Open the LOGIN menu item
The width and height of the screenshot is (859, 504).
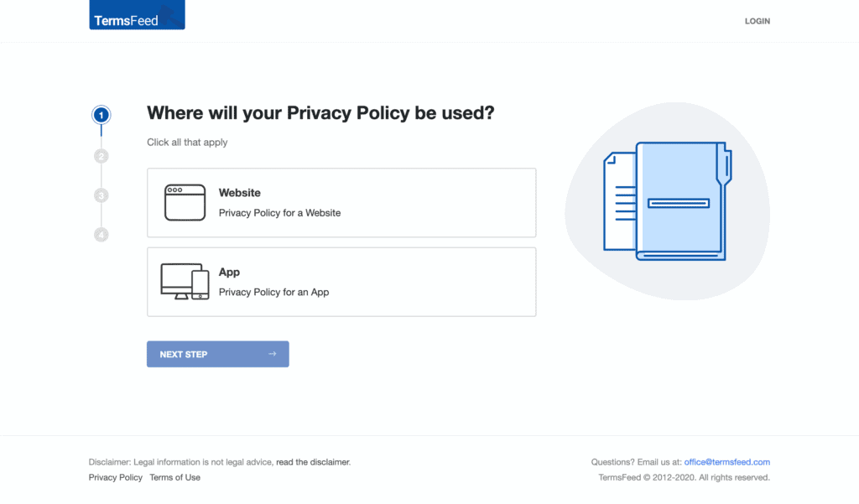coord(757,21)
